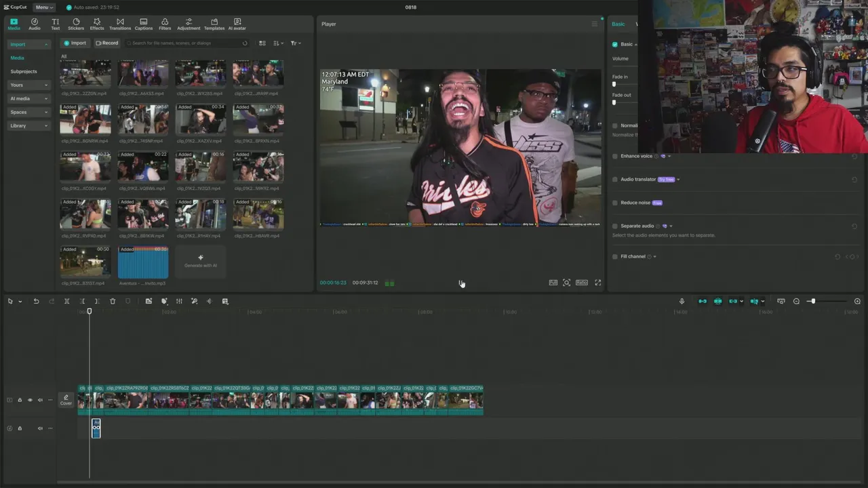Open the AI avatar panel icon
Image resolution: width=868 pixels, height=488 pixels.
click(x=237, y=24)
